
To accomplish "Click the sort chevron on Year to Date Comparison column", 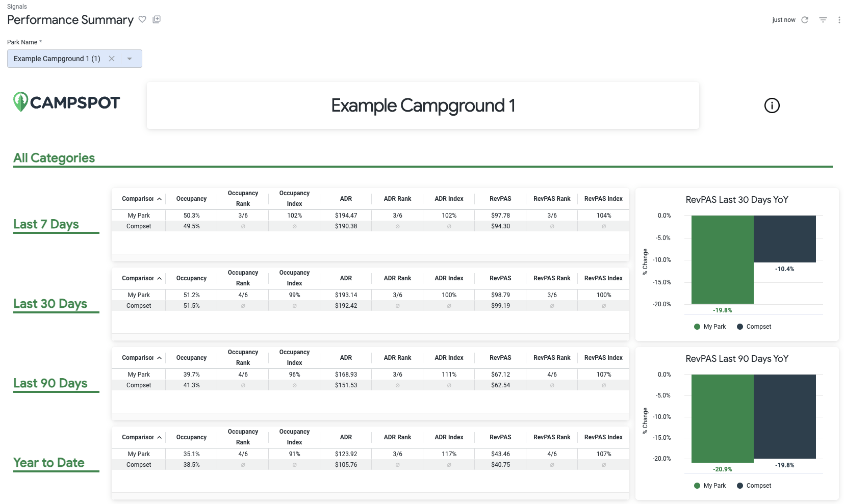I will [159, 437].
